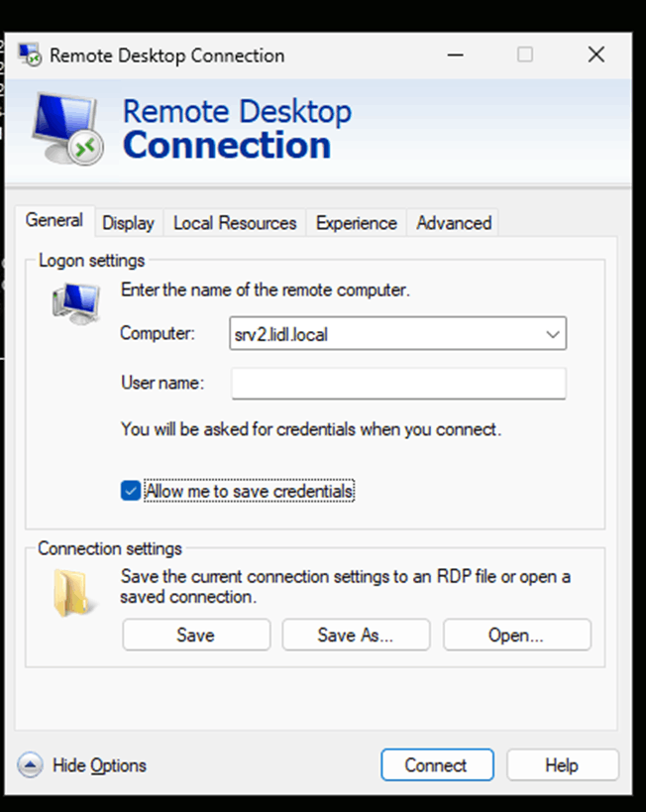The height and width of the screenshot is (812, 646).
Task: Switch to the Display tab
Action: point(129,223)
